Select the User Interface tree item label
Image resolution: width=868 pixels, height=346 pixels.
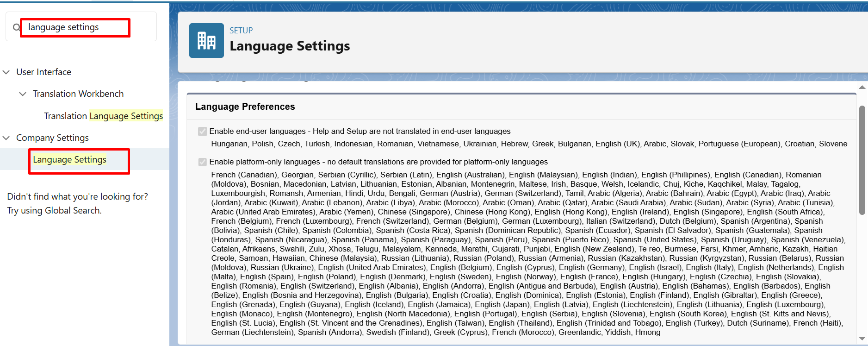point(44,72)
